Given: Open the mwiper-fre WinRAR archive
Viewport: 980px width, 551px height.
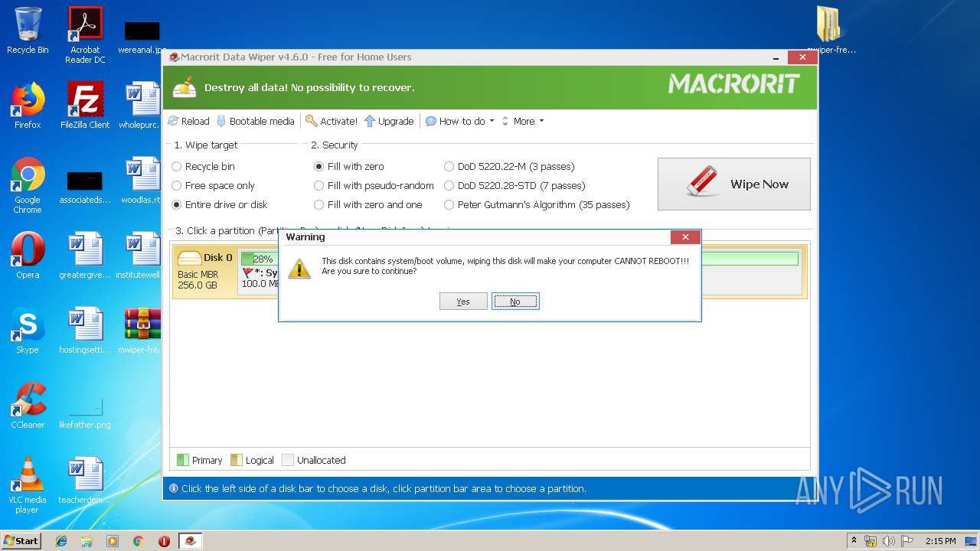Looking at the screenshot, I should 142,331.
